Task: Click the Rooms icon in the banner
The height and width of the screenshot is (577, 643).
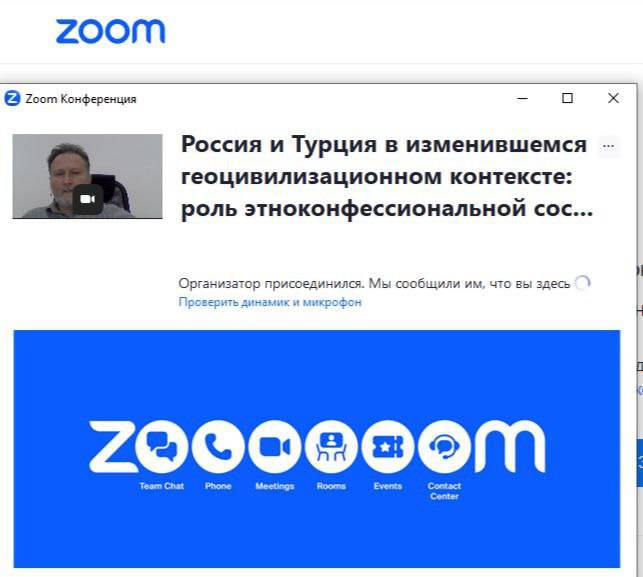Action: pyautogui.click(x=331, y=447)
